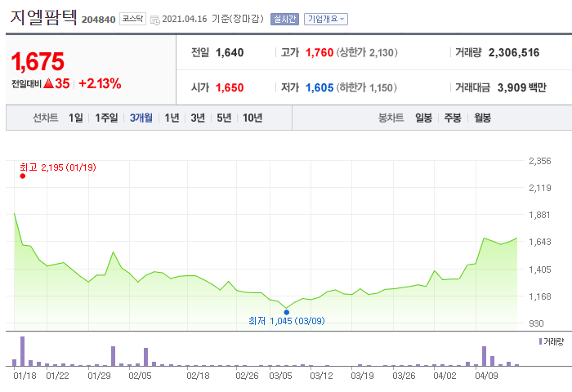Click the 최저 1,045 (03/09) label
The width and height of the screenshot is (572, 392).
286,321
